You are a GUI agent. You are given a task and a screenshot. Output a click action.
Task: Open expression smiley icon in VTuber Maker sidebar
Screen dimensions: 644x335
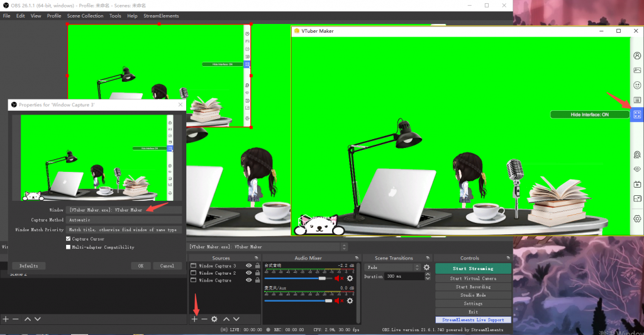[x=637, y=85]
